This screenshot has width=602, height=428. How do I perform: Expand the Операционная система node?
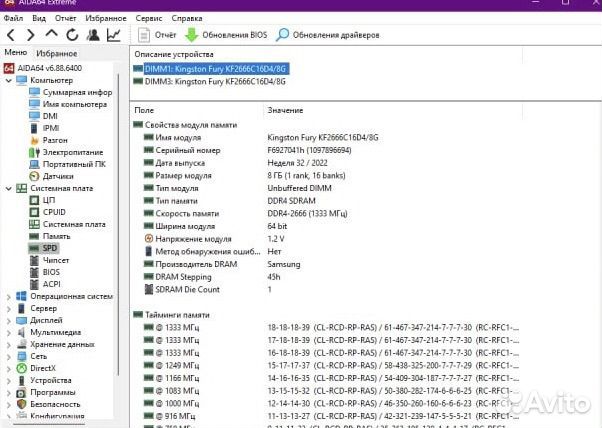[8, 296]
